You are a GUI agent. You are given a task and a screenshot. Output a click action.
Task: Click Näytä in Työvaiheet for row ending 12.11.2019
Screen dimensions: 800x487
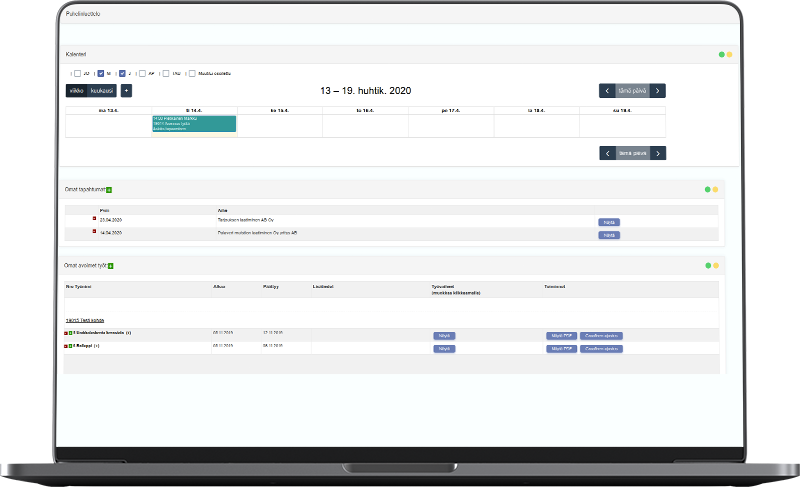(x=444, y=336)
